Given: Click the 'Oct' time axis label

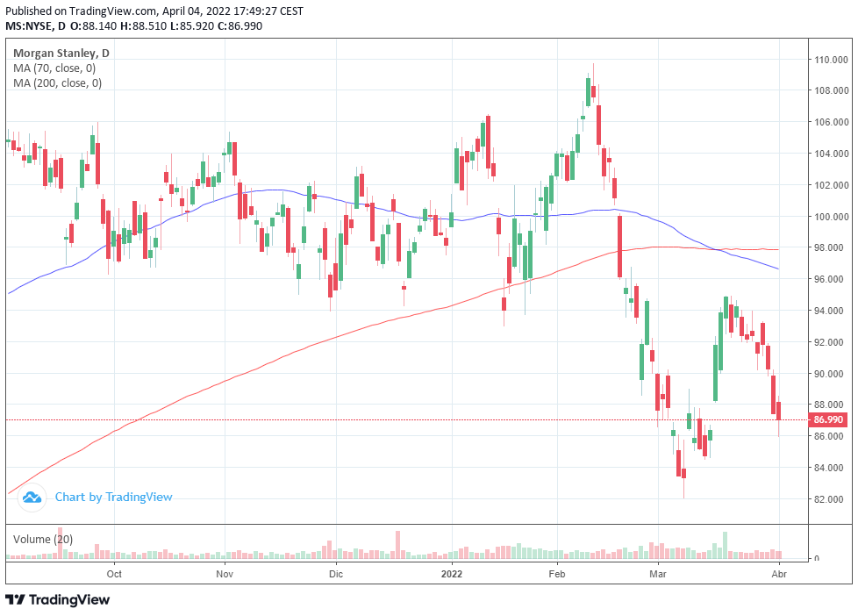Looking at the screenshot, I should (x=114, y=574).
